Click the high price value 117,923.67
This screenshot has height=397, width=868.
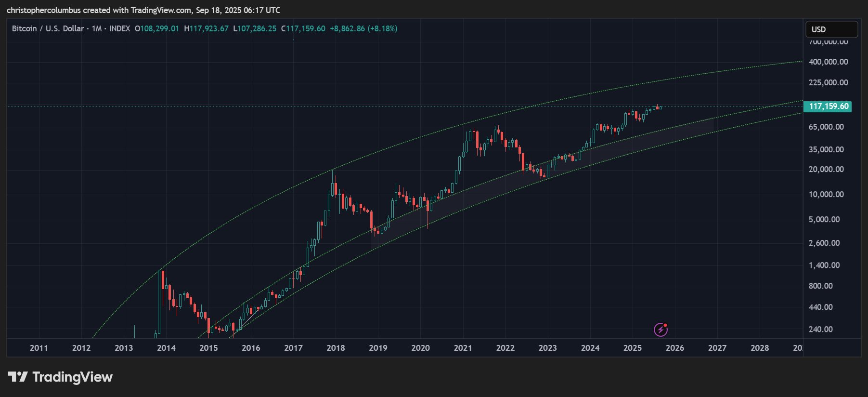[x=209, y=29]
